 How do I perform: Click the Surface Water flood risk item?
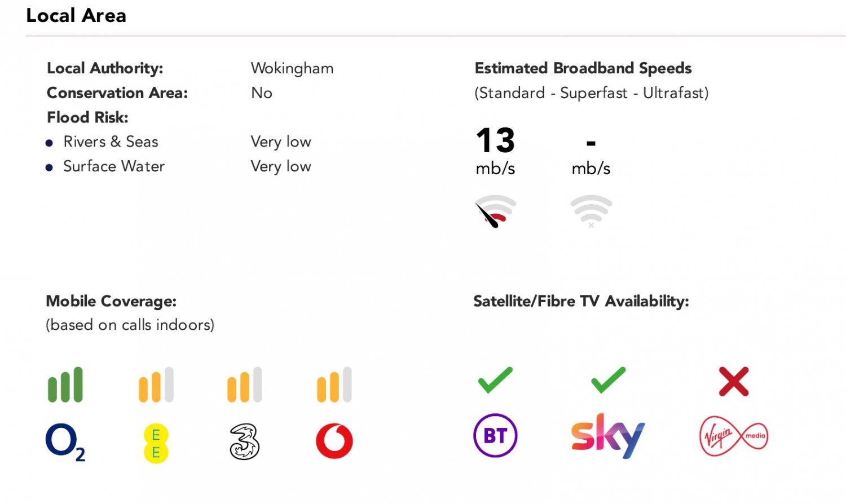tap(114, 166)
